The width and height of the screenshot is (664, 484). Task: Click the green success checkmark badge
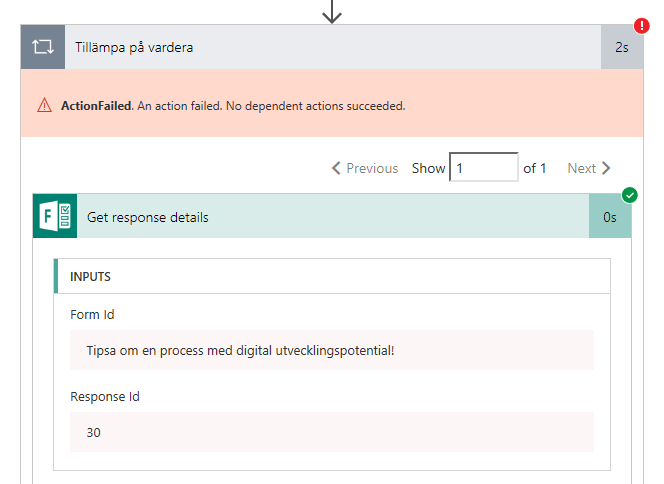pyautogui.click(x=629, y=195)
